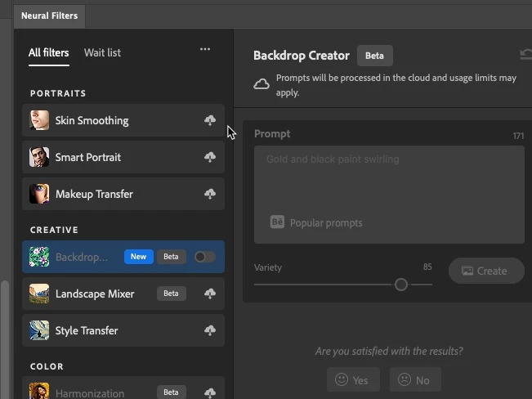Click the Smart Portrait face thumbnail
Screen dimensions: 532x399
coord(39,157)
